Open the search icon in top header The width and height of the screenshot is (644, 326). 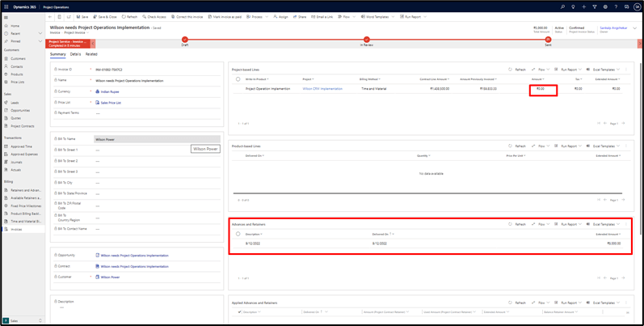pos(562,6)
